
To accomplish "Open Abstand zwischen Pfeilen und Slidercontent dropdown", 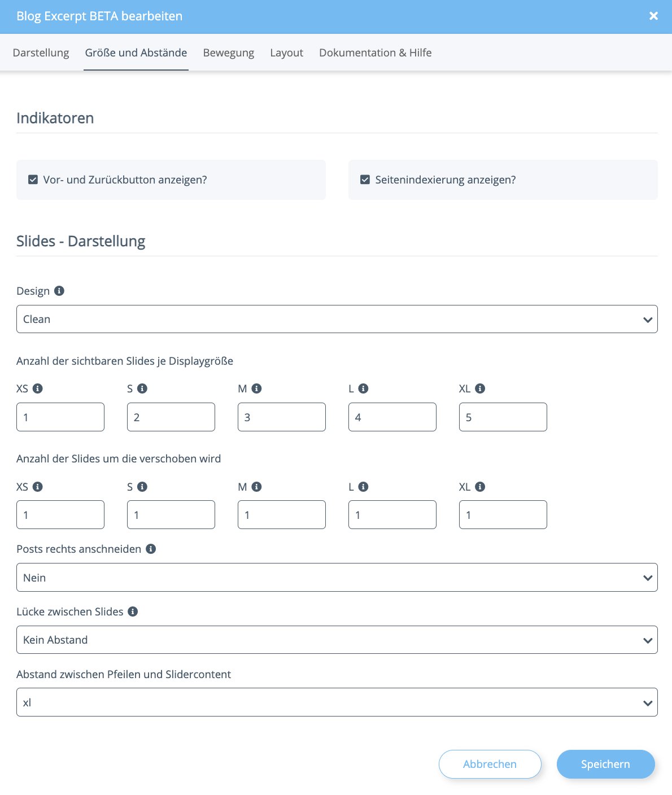I will pyautogui.click(x=337, y=702).
